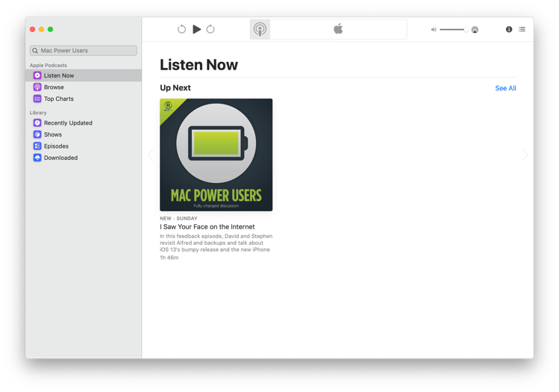Skip back using the rewind icon
The image size is (559, 392).
point(181,29)
